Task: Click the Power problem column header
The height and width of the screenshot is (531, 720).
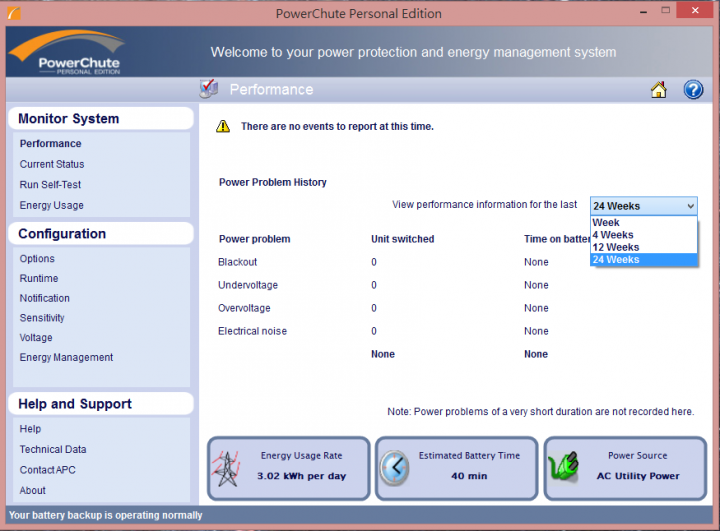Action: (x=255, y=239)
